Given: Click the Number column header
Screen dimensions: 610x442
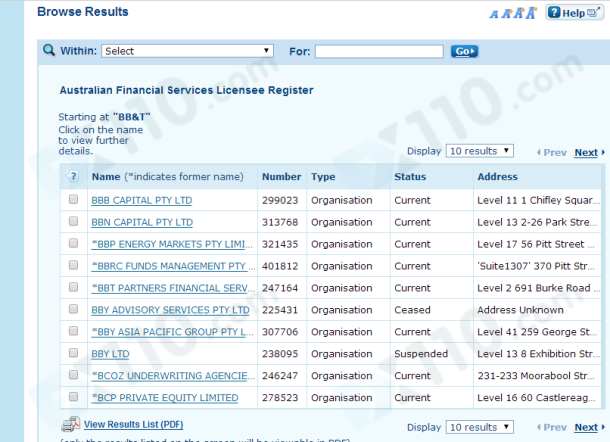Looking at the screenshot, I should pos(282,177).
